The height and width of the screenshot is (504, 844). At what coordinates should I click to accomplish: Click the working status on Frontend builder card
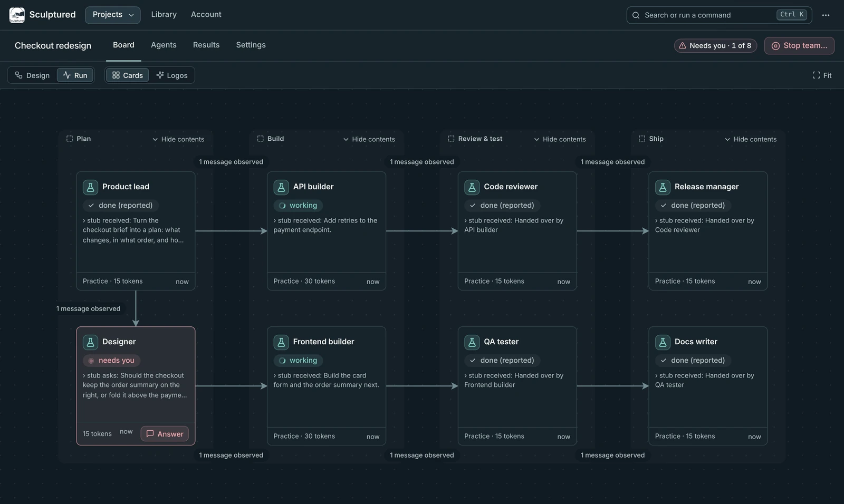[298, 361]
